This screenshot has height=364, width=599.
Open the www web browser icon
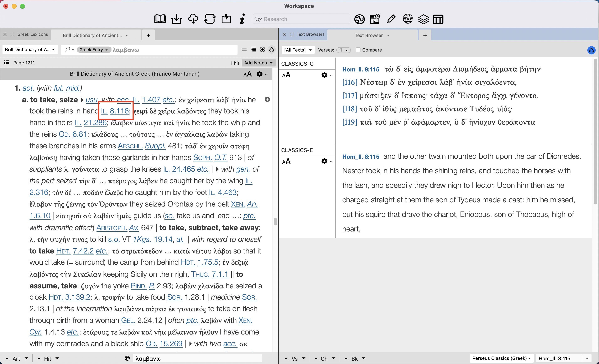coord(408,19)
